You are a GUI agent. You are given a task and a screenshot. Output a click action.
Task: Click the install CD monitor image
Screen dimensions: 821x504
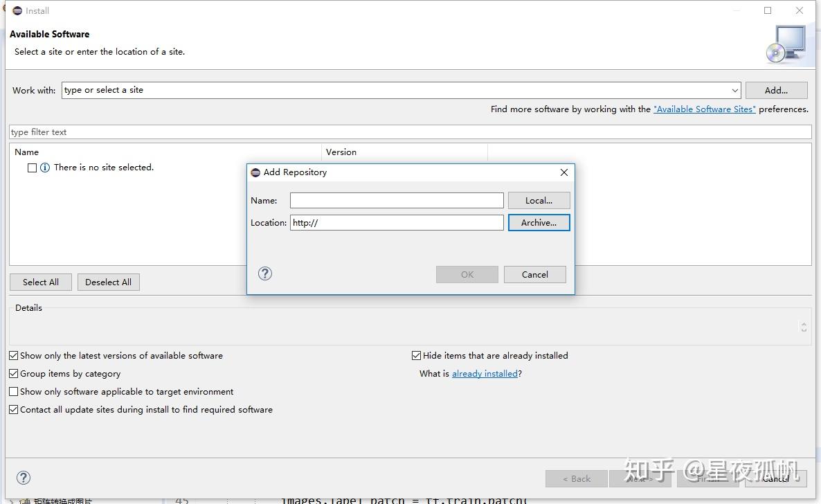[786, 44]
